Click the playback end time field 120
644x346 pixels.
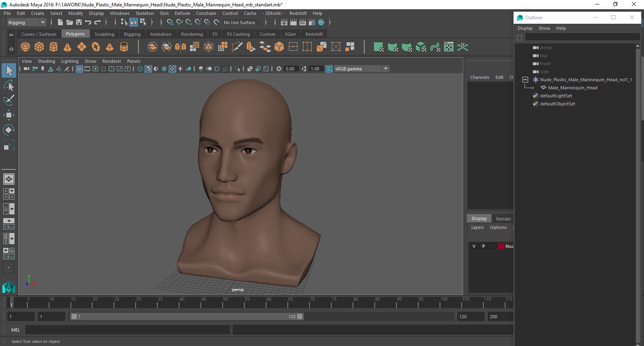pyautogui.click(x=471, y=317)
